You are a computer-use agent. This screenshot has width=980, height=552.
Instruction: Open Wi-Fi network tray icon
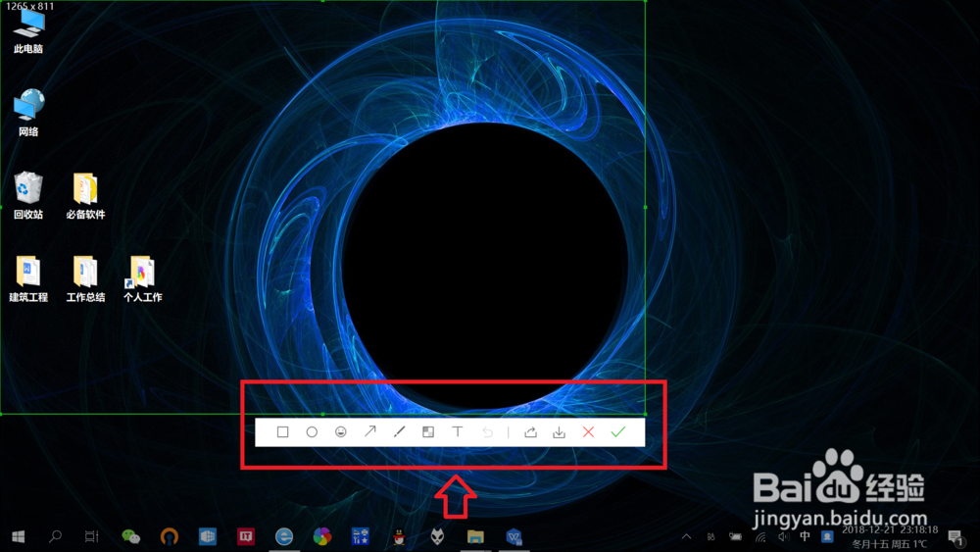tap(760, 536)
